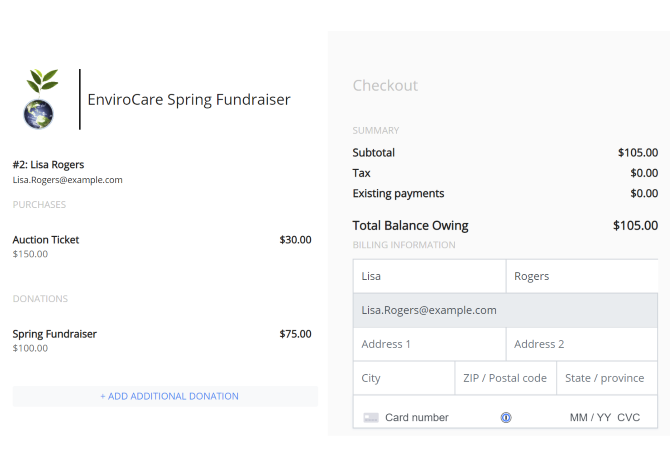
Task: Focus the first name field containing Lisa
Action: (x=429, y=276)
